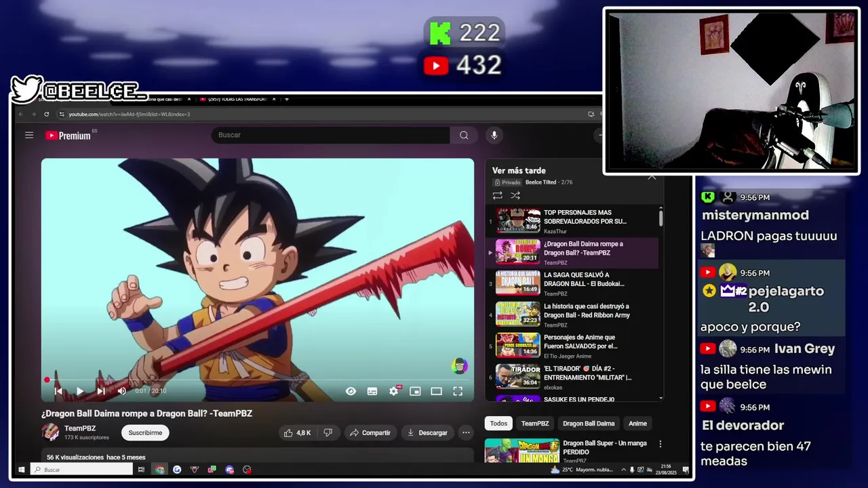Open site information icon in address bar
868x488 pixels.
[61, 115]
